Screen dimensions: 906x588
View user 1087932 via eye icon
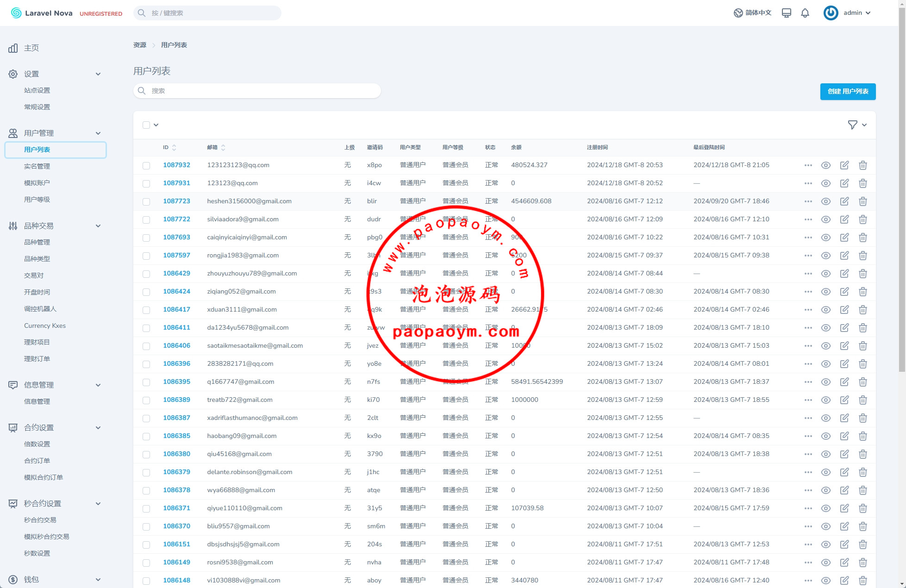point(826,165)
